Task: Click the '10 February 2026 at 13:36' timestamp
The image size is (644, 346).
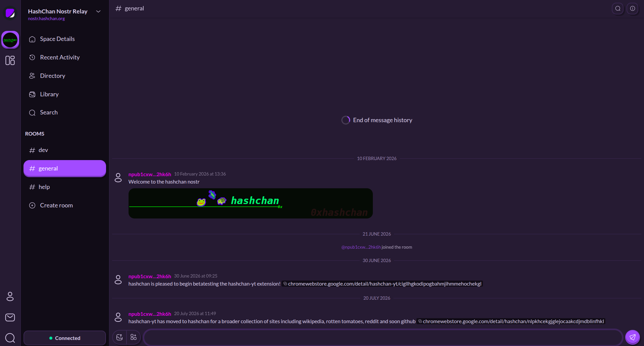Action: [x=200, y=174]
